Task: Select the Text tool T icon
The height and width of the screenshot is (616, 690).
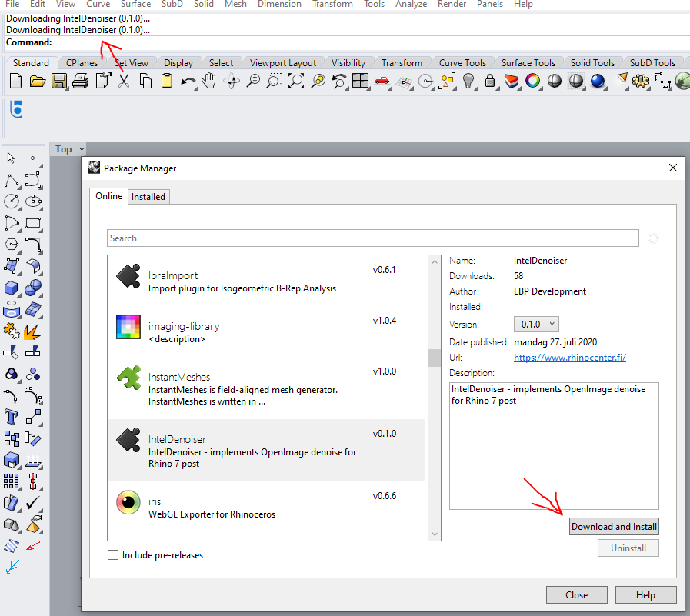Action: (12, 417)
